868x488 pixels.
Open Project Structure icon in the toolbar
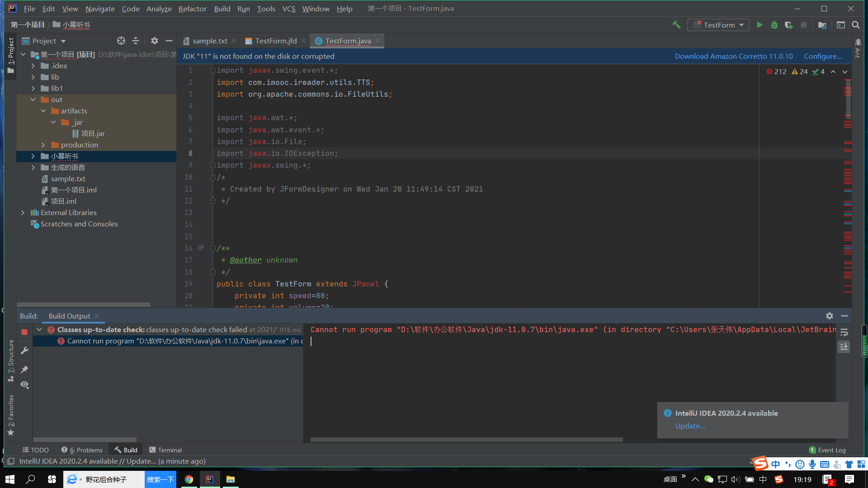822,25
